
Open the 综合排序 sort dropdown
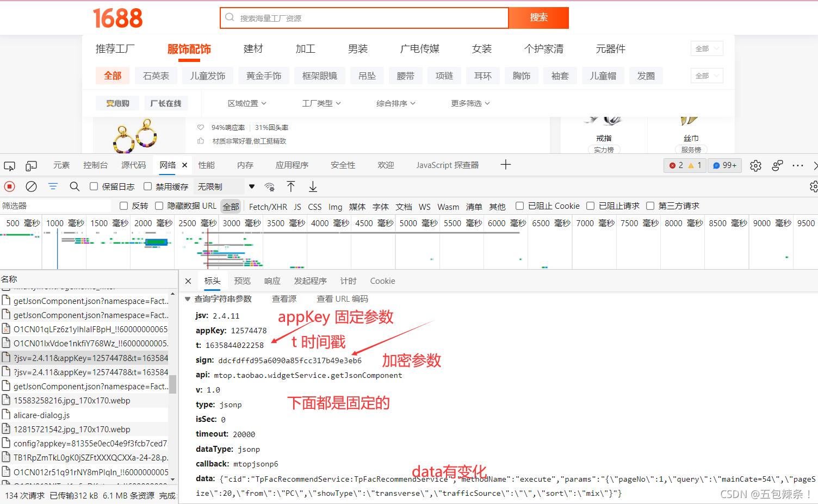coord(395,103)
